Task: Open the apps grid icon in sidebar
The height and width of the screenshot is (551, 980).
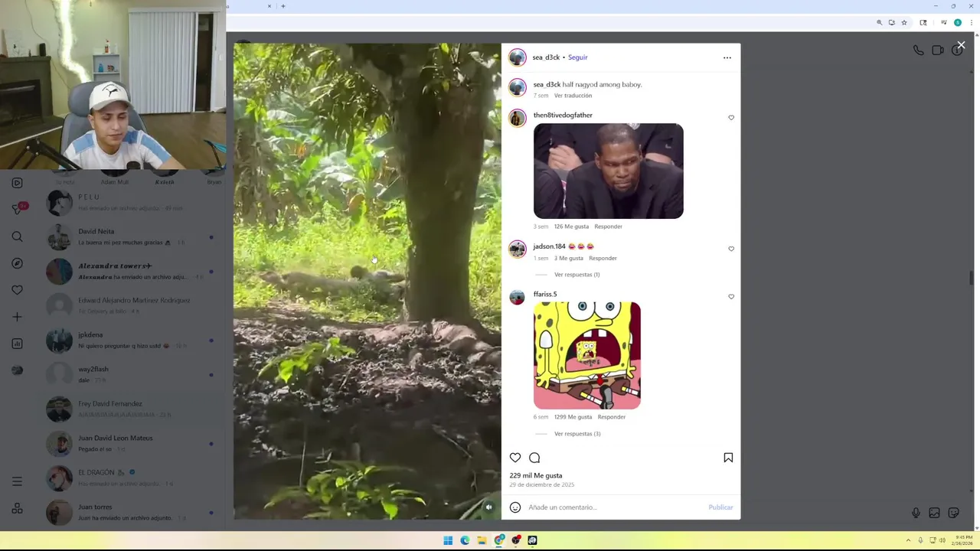Action: [17, 508]
